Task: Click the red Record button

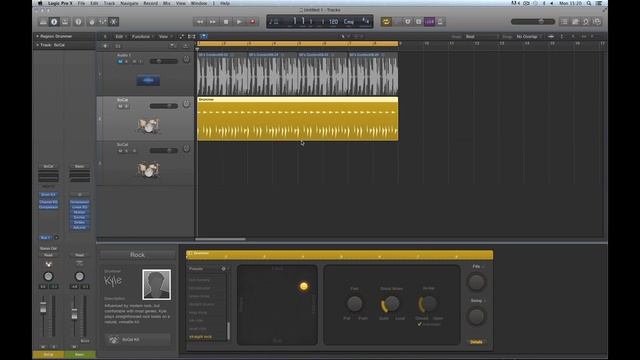Action: [x=252, y=22]
